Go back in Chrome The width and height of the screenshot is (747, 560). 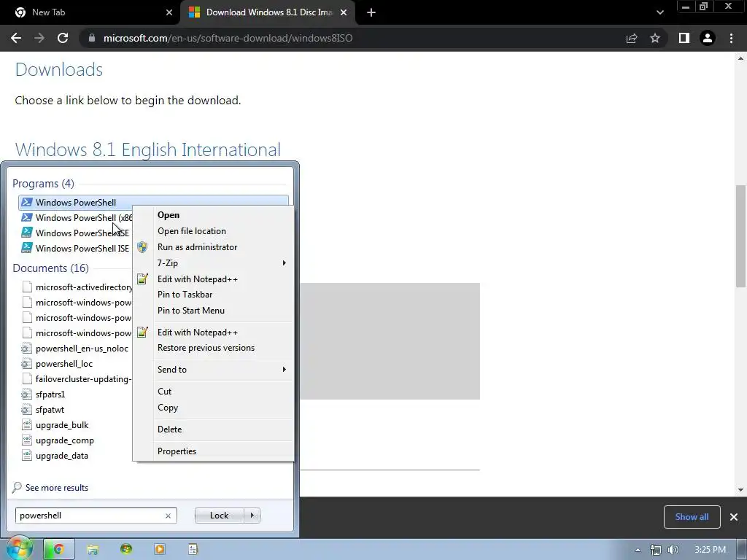(x=16, y=38)
